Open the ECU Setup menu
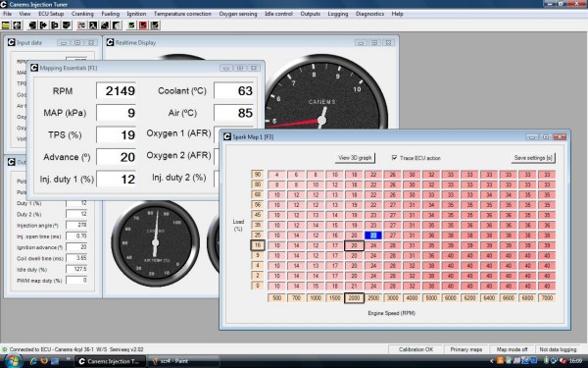 (51, 14)
